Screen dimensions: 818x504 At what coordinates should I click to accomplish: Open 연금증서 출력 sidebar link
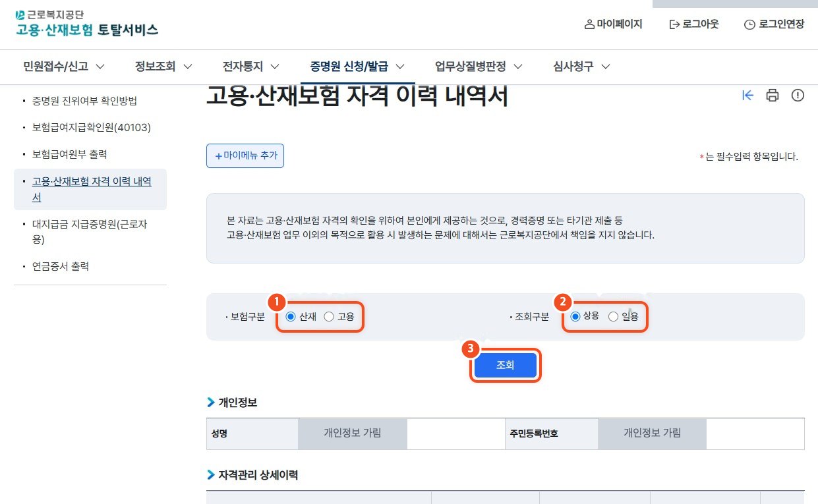[x=60, y=266]
